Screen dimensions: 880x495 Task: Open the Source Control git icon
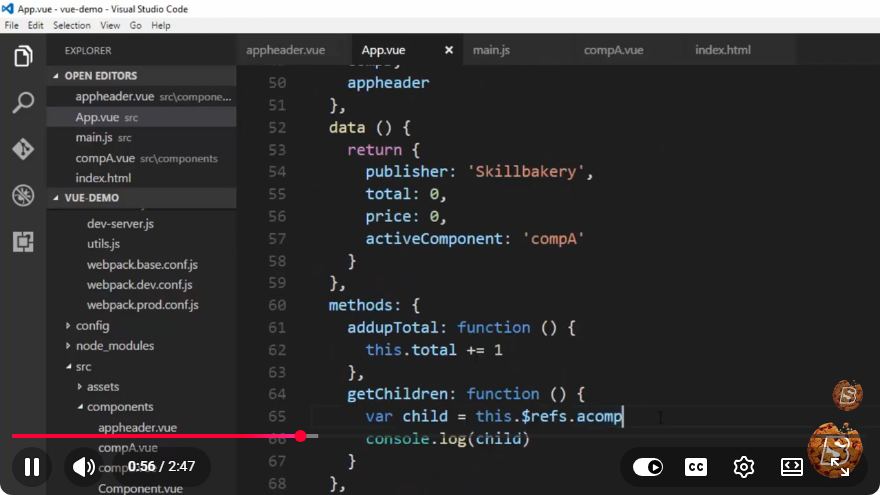(x=23, y=149)
